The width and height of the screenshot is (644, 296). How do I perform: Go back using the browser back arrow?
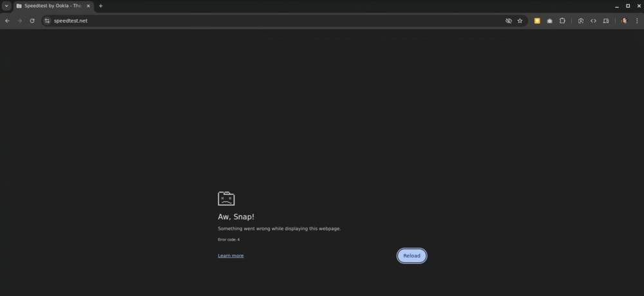[x=7, y=21]
